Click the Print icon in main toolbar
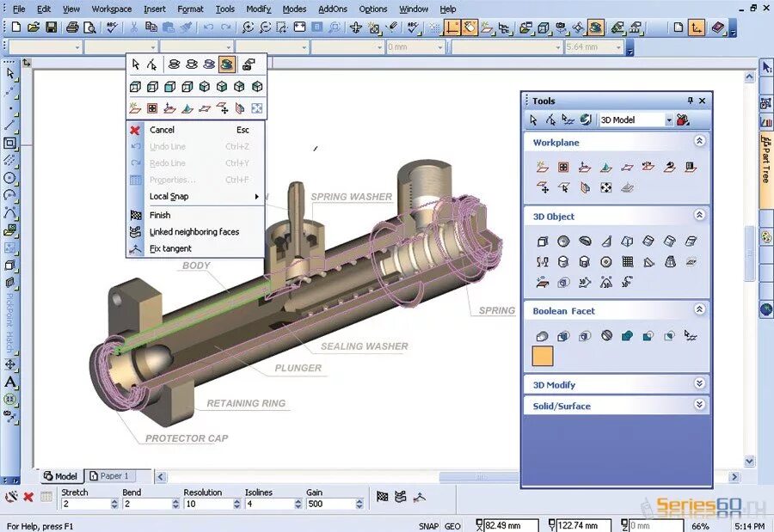 click(72, 28)
